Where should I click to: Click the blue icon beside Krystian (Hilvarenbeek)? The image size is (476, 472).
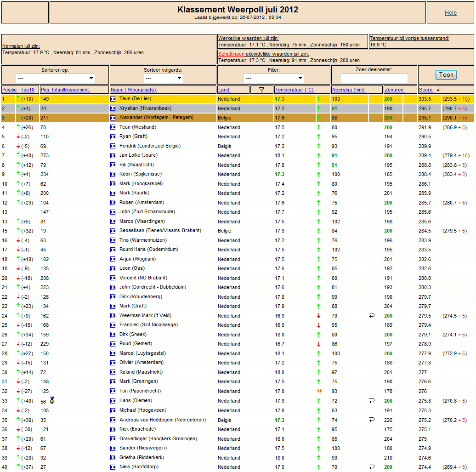coord(113,108)
